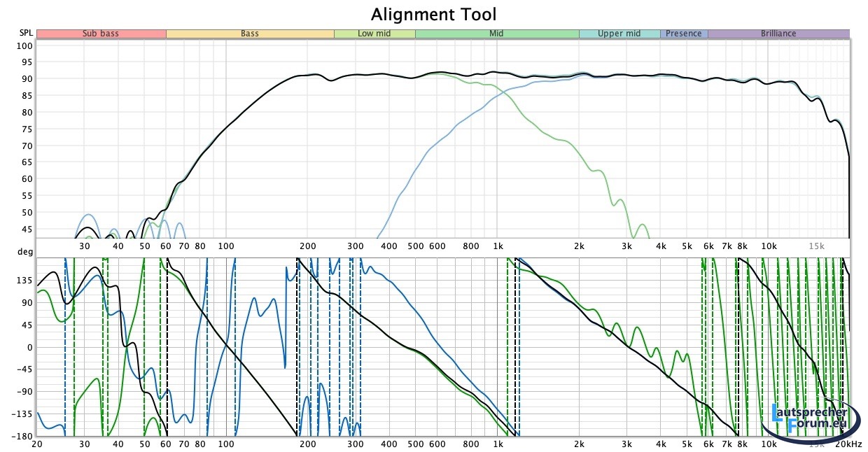The width and height of the screenshot is (868, 452).
Task: Click the 45 value on SPL axis
Action: coord(25,229)
